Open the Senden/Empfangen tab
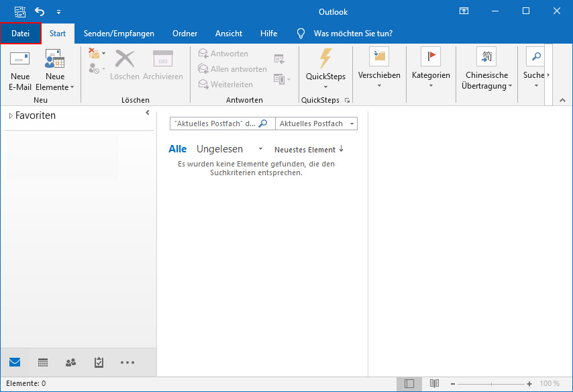The width and height of the screenshot is (573, 392). [x=119, y=34]
